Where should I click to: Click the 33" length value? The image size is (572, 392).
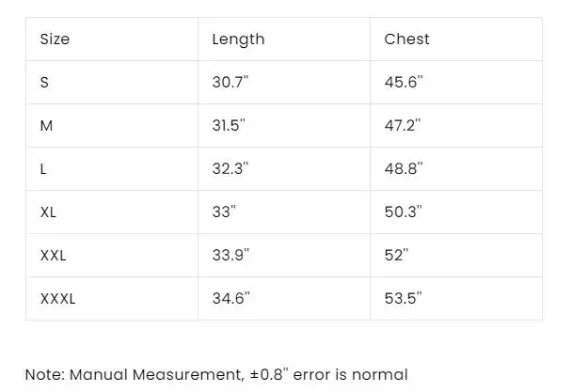[x=224, y=212]
